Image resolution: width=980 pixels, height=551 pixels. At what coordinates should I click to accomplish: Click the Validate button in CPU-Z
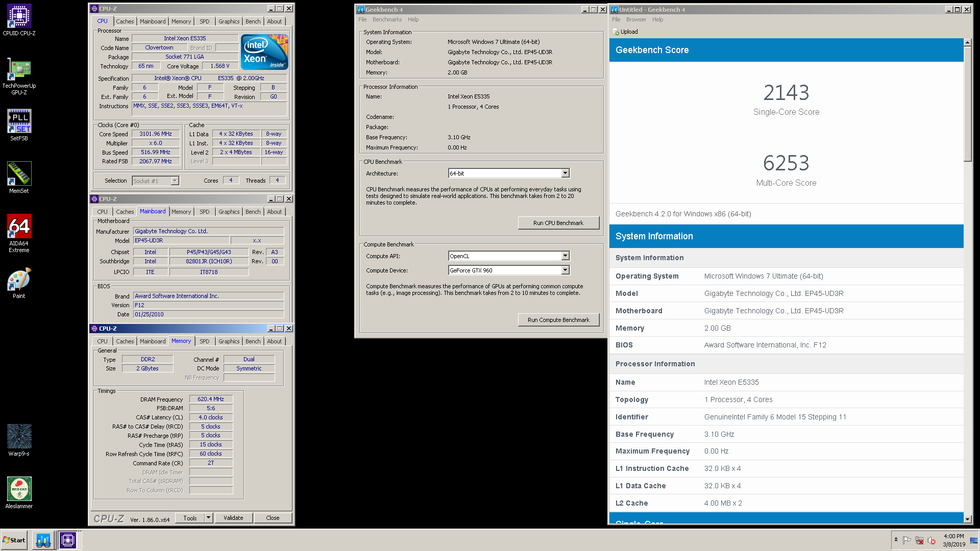233,518
